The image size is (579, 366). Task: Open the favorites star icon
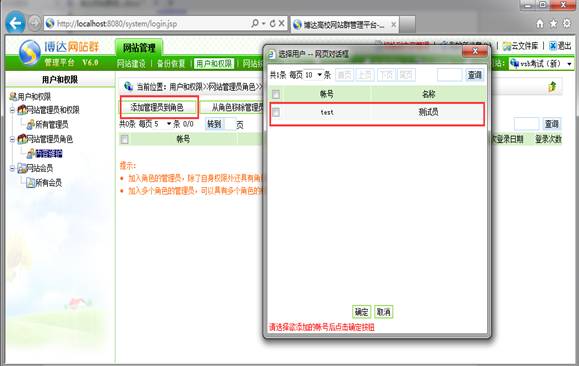tap(553, 24)
